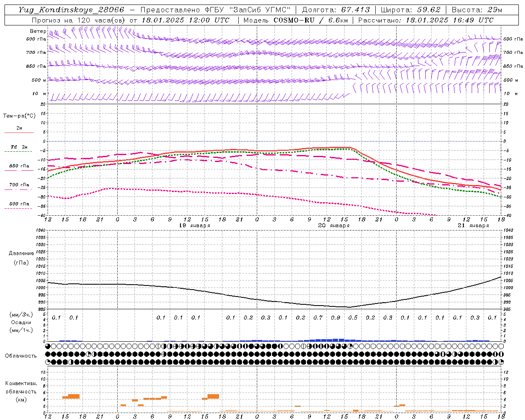Screen dimensions: 525x420
Task: Click the 21 января date label
Action: pyautogui.click(x=473, y=226)
